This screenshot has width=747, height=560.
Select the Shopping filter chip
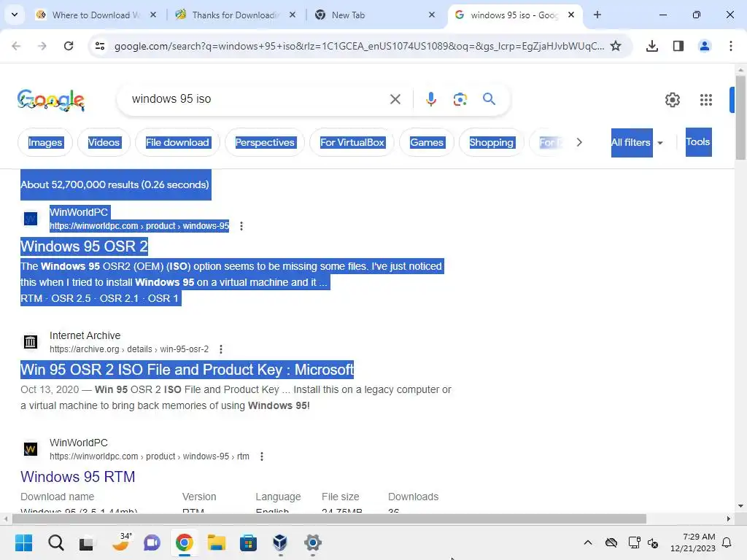(492, 142)
